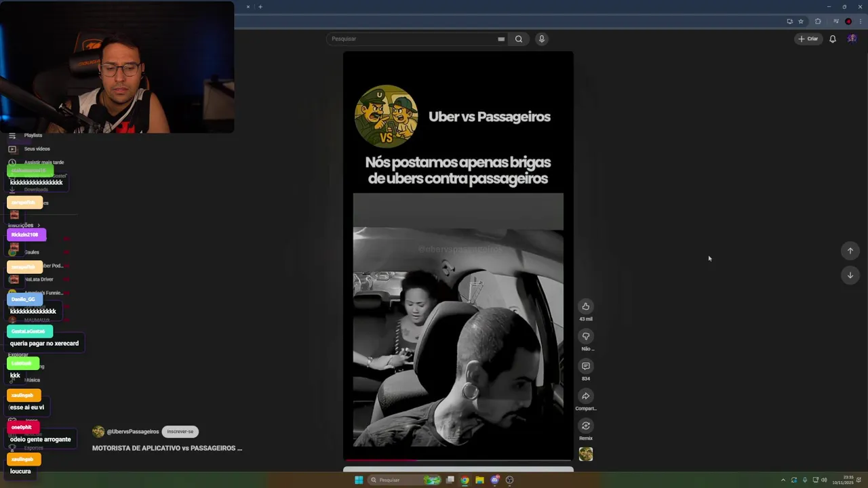Open Google Chrome from the taskbar

(465, 480)
